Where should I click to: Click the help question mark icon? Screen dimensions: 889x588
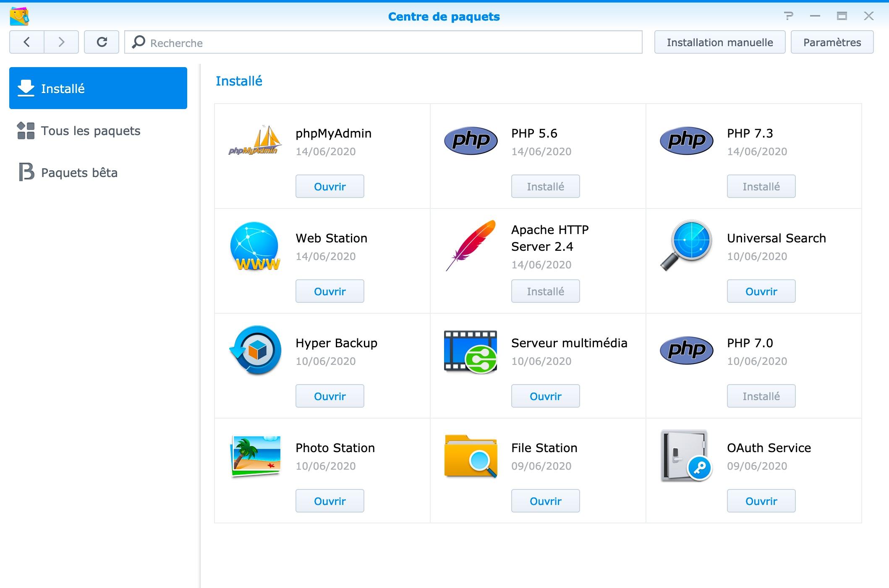pyautogui.click(x=788, y=16)
